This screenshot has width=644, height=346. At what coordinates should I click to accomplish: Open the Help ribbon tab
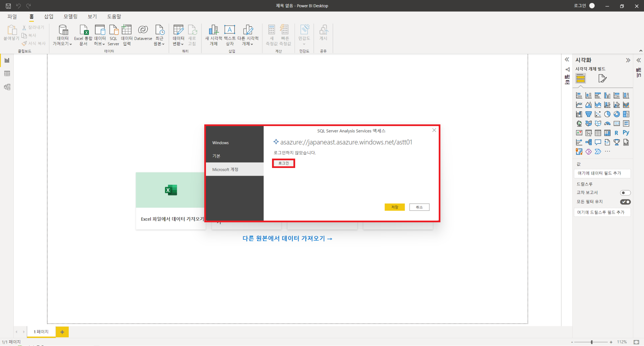click(x=114, y=16)
